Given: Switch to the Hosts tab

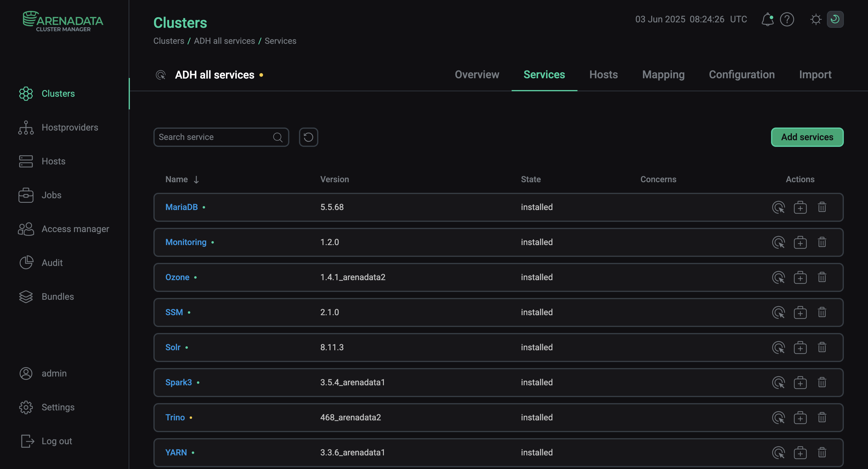Looking at the screenshot, I should (603, 75).
